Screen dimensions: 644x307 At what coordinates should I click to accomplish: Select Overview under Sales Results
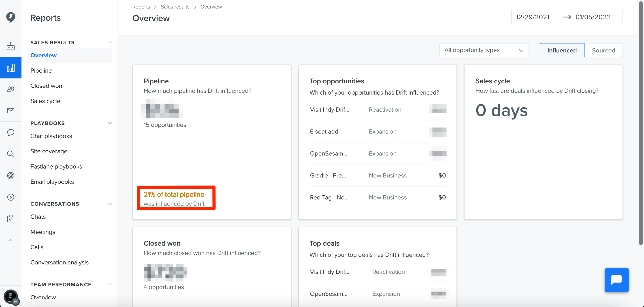coord(69,55)
